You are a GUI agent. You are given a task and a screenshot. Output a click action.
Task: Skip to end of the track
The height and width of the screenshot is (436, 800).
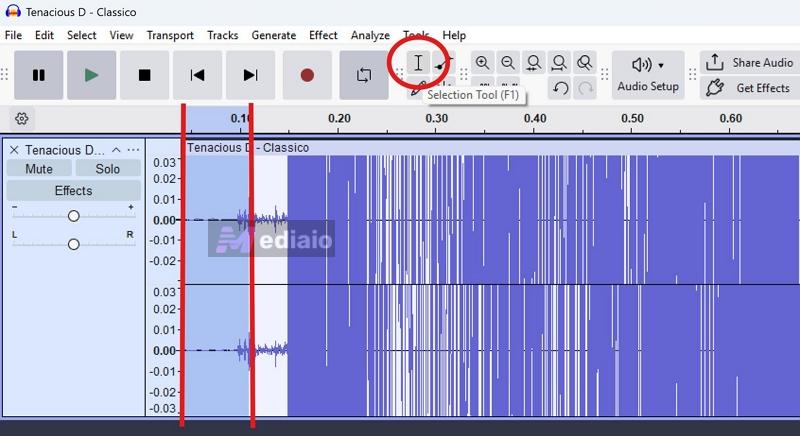click(251, 75)
